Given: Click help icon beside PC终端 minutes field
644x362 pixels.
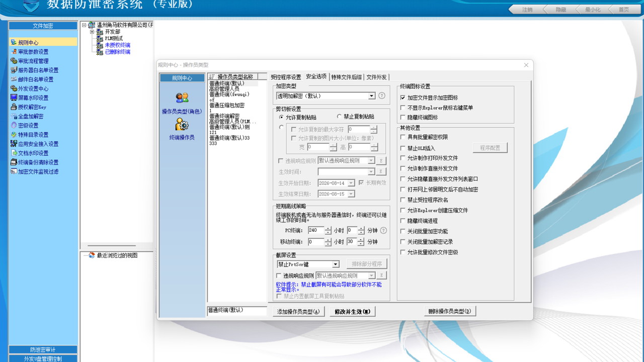Looking at the screenshot, I should [383, 230].
